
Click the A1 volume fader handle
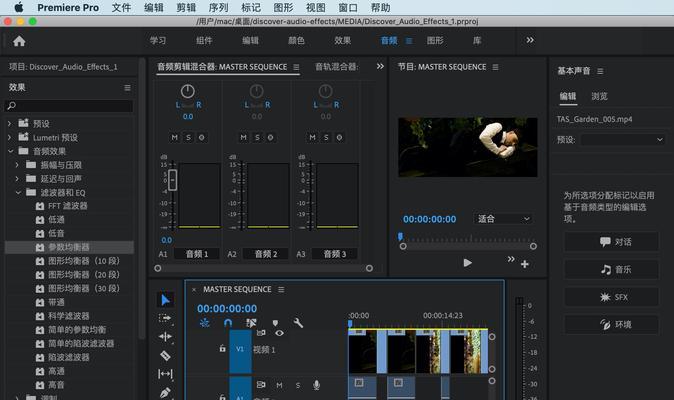pyautogui.click(x=172, y=180)
